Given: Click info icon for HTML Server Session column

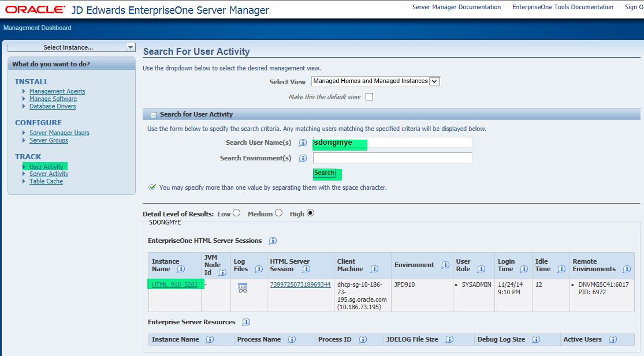Looking at the screenshot, I should coord(306,269).
